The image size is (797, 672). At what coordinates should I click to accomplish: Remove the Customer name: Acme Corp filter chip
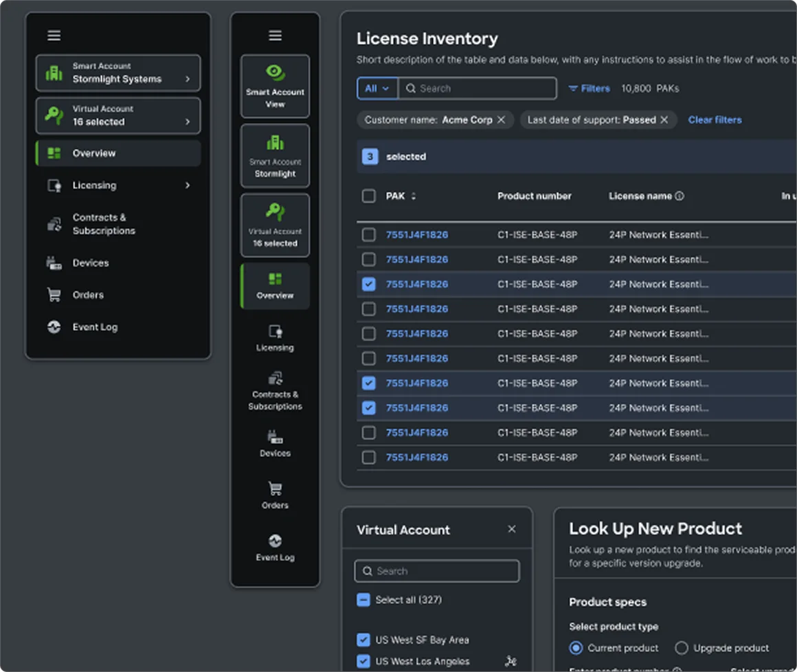(501, 120)
